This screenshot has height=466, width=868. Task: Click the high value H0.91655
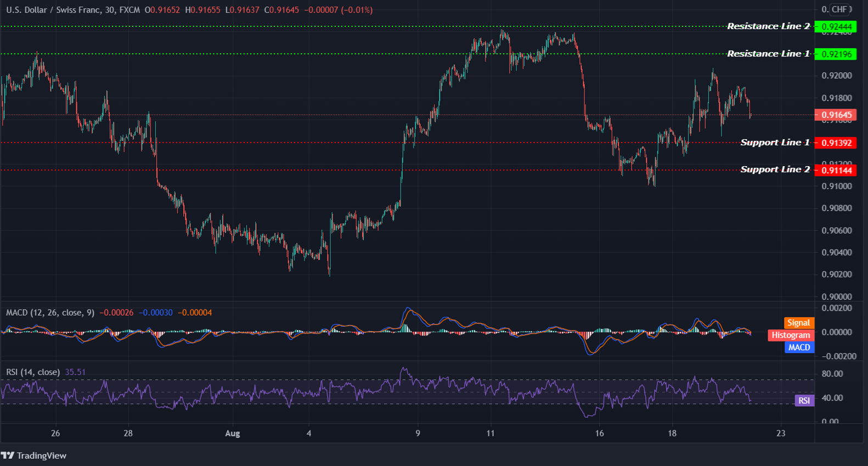(202, 10)
